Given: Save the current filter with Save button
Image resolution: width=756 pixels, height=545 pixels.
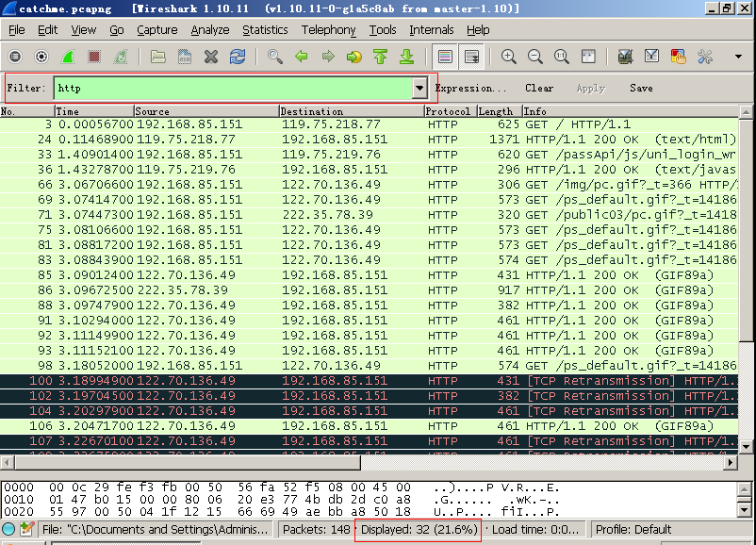Looking at the screenshot, I should (641, 88).
